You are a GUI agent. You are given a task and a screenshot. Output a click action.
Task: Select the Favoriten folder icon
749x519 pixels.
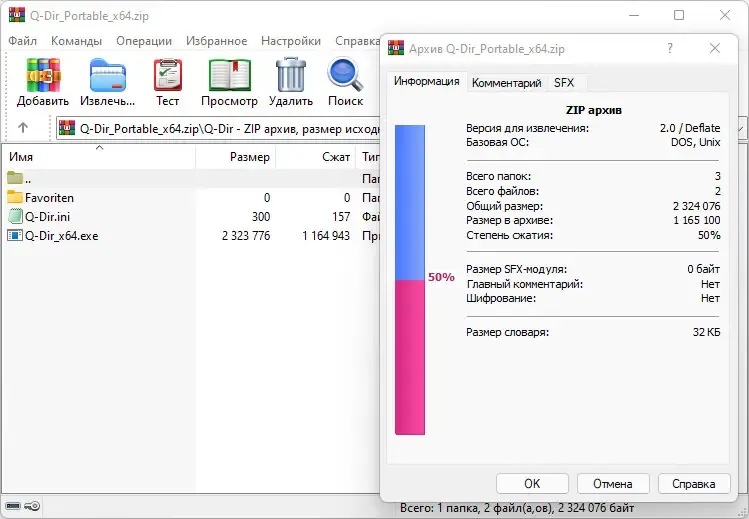(15, 197)
